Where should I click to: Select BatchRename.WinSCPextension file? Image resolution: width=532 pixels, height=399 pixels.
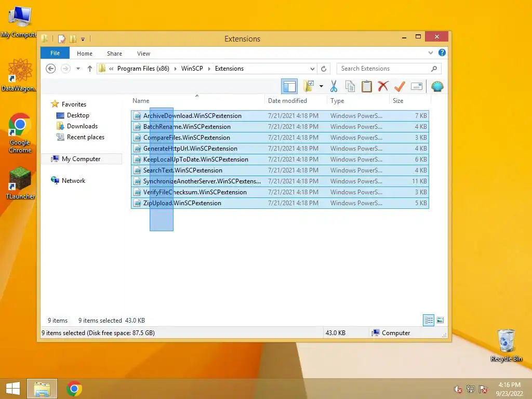pyautogui.click(x=280, y=127)
